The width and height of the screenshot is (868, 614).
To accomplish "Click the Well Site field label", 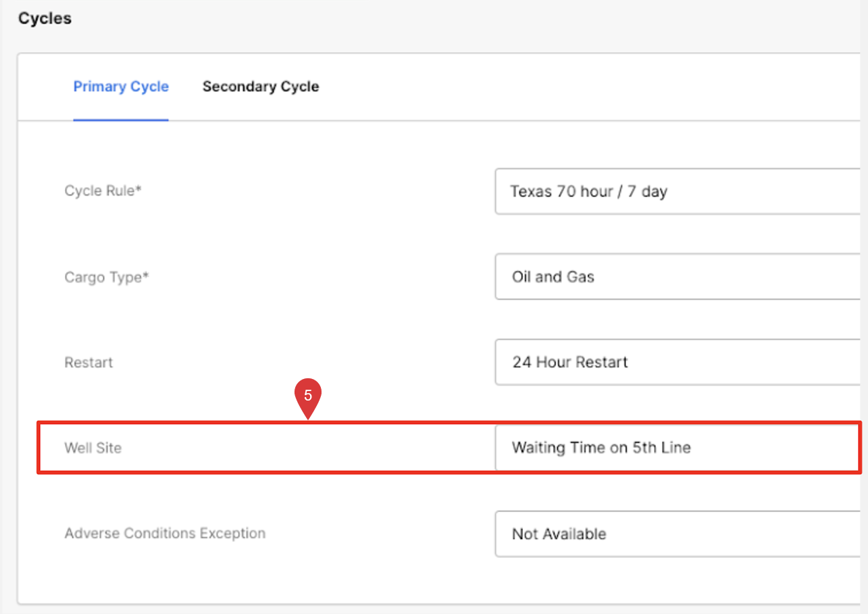I will [93, 447].
